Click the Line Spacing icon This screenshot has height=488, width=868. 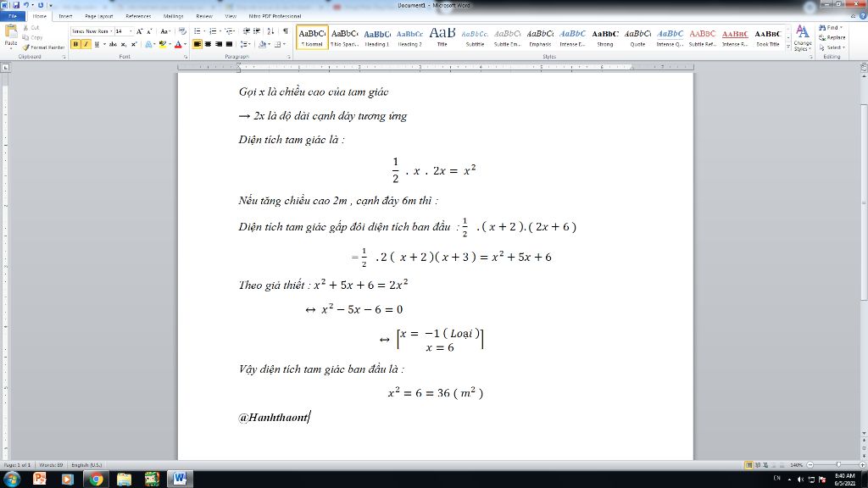(x=245, y=44)
